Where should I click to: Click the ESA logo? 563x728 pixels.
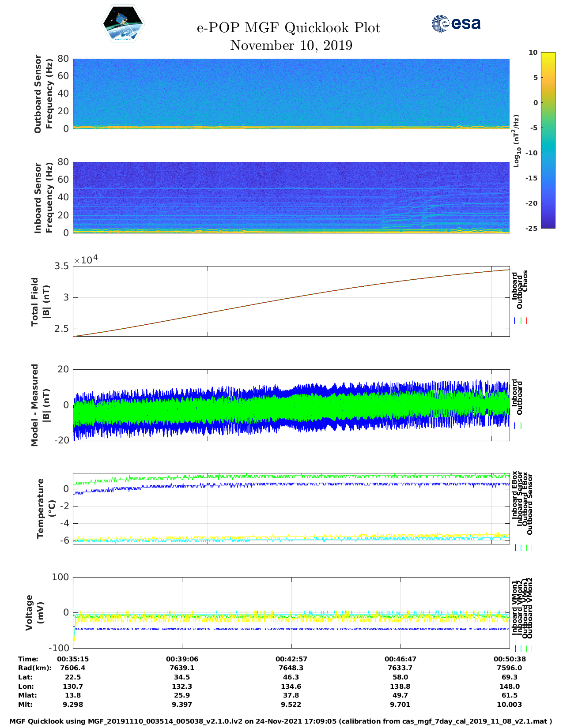pyautogui.click(x=456, y=23)
